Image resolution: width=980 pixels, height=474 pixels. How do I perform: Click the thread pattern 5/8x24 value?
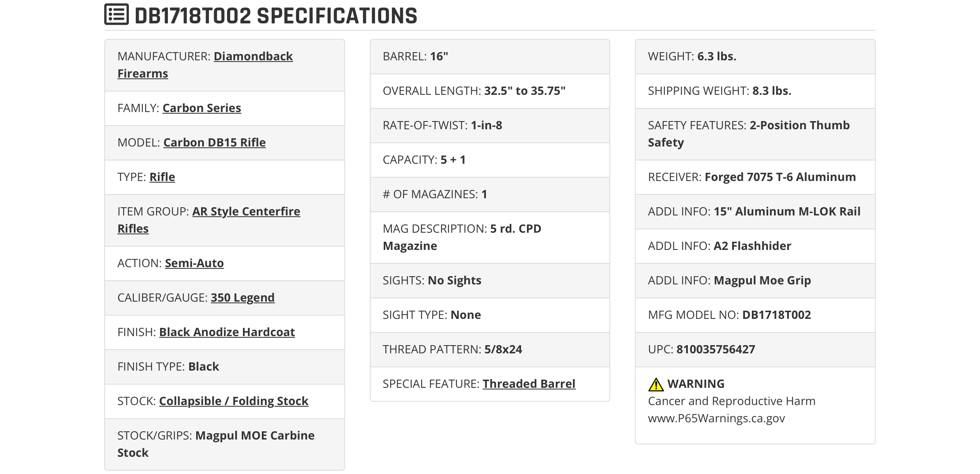(x=503, y=349)
